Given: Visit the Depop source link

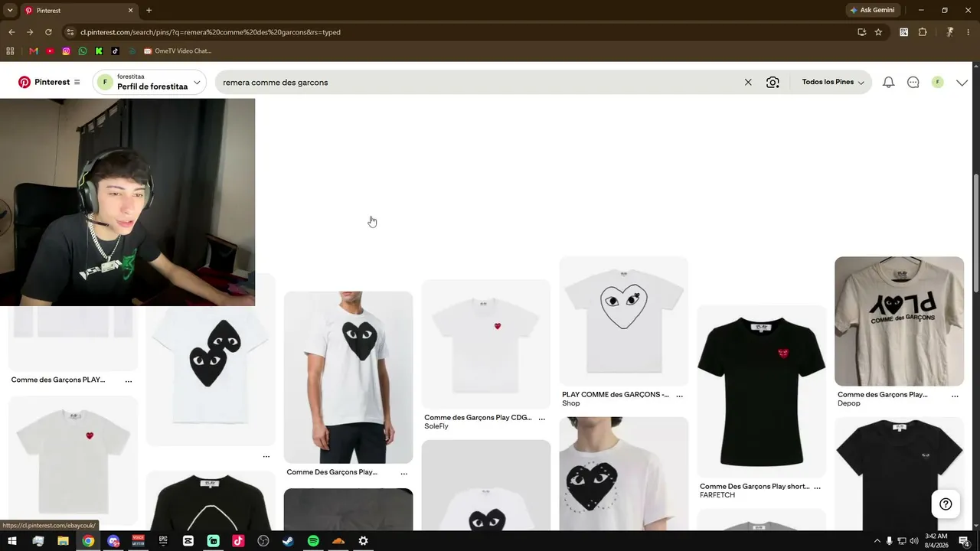Looking at the screenshot, I should click(x=849, y=403).
